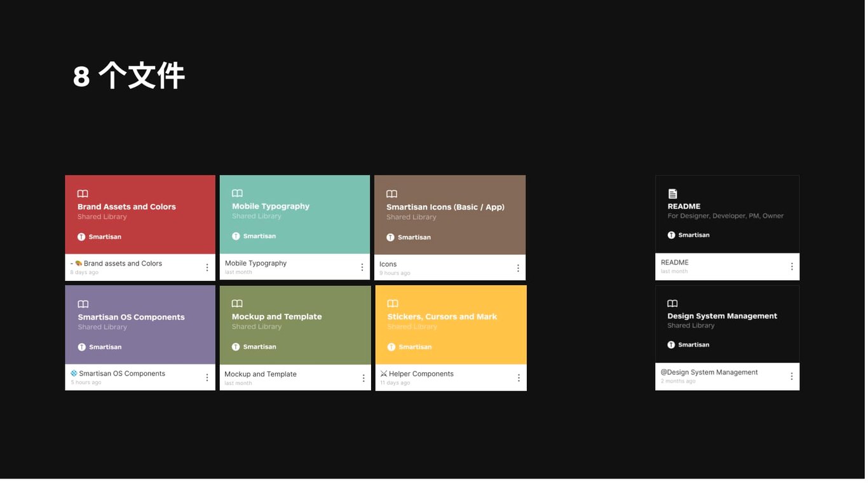This screenshot has width=868, height=488.
Task: Click "last month" under the Mobile Typography file
Action: (238, 273)
